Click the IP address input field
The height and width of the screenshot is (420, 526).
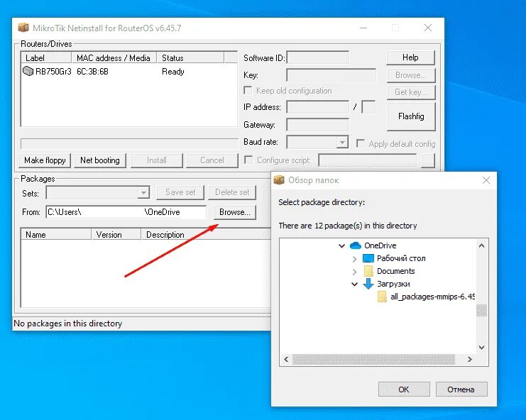click(318, 107)
